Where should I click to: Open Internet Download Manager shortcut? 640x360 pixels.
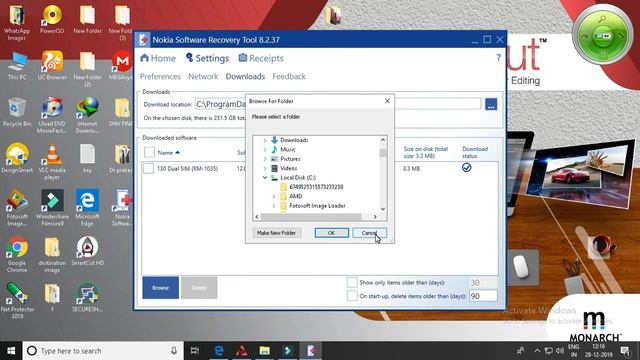(87, 115)
